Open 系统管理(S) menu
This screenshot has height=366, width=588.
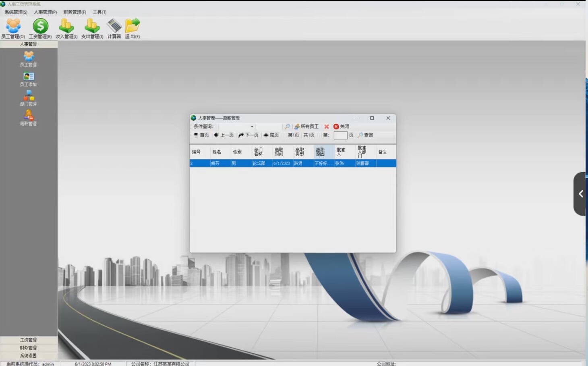click(16, 12)
